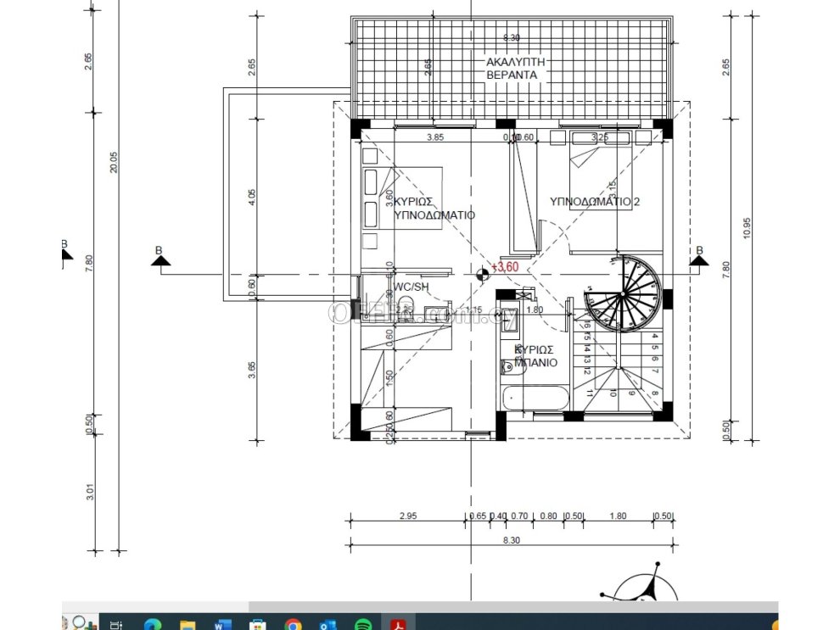The image size is (840, 630).
Task: Click the 3.65 dimension value
Action: (252, 370)
